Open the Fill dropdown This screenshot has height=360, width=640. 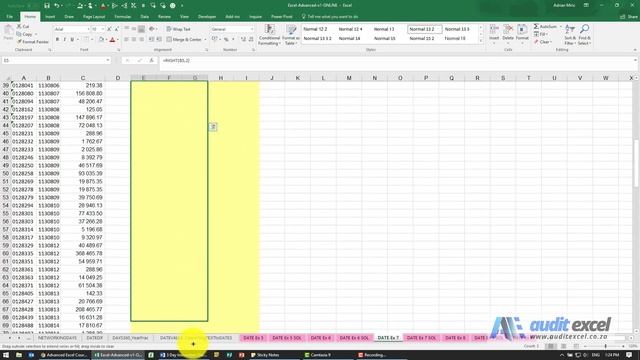(541, 34)
